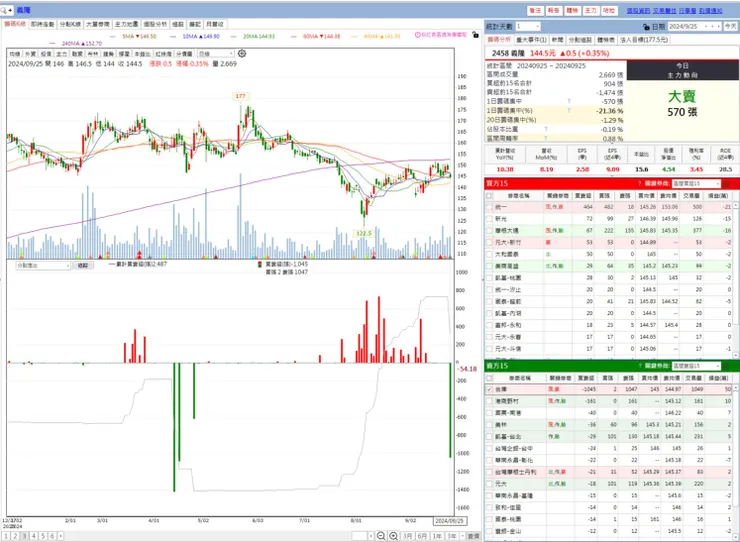This screenshot has width=740, height=542.
Task: Switch to the 主力地圖 tab
Action: point(126,24)
